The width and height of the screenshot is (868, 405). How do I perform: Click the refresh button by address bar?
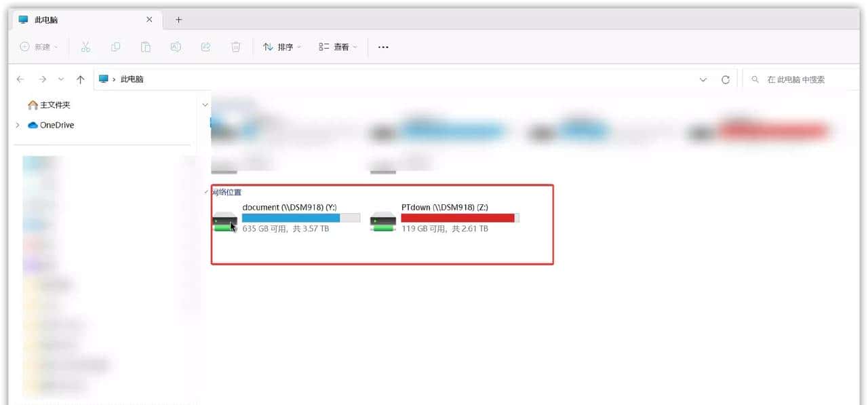726,79
